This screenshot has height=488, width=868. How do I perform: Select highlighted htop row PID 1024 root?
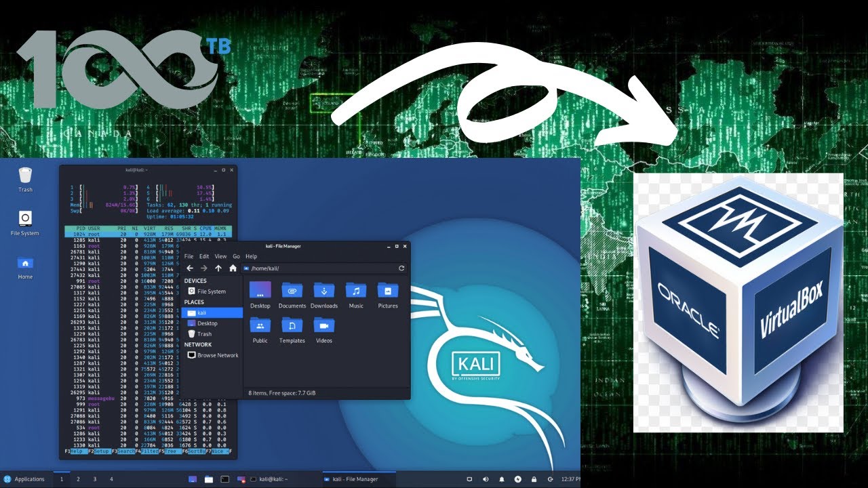click(148, 234)
